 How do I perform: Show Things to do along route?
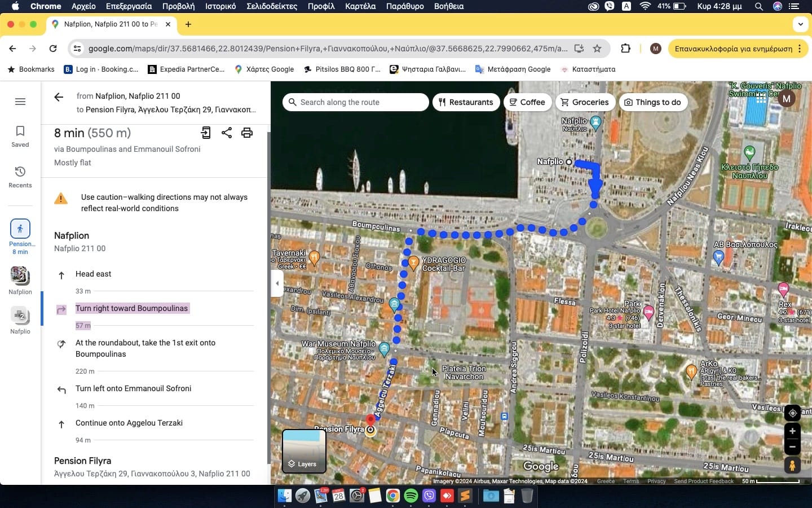tap(653, 102)
